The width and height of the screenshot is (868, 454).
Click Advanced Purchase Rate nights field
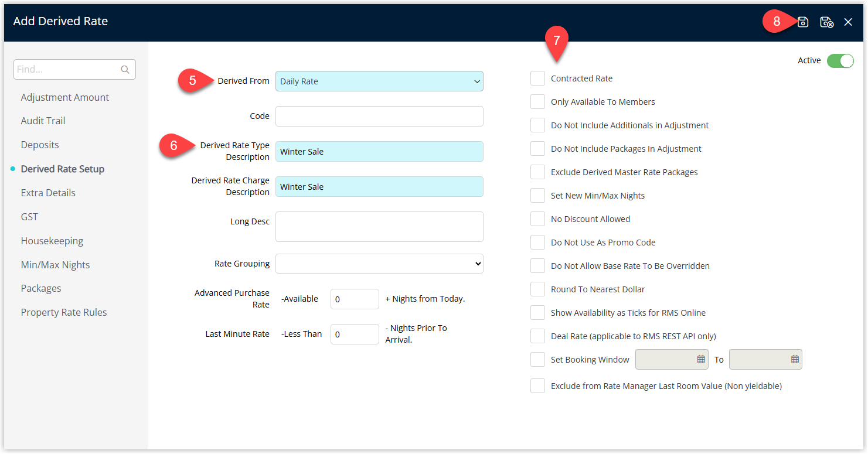click(x=355, y=299)
